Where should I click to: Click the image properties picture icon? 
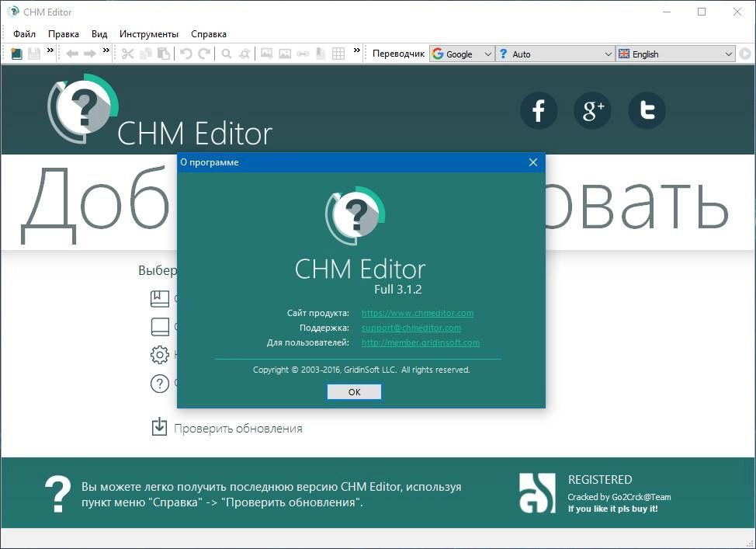285,54
